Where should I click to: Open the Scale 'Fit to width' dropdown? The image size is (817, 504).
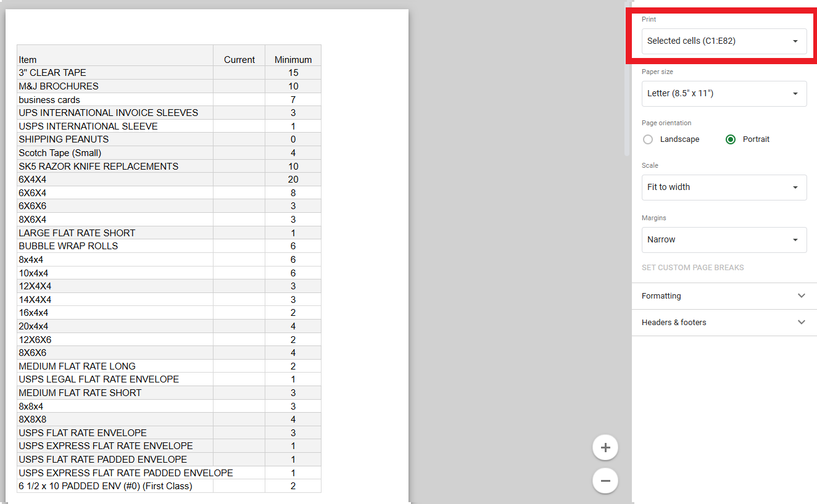pos(724,188)
